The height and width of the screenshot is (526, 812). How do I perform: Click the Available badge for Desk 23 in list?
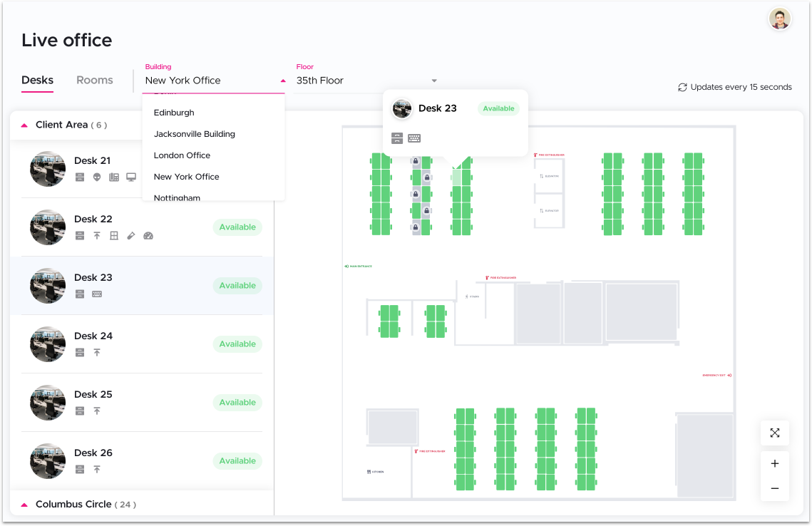tap(237, 286)
